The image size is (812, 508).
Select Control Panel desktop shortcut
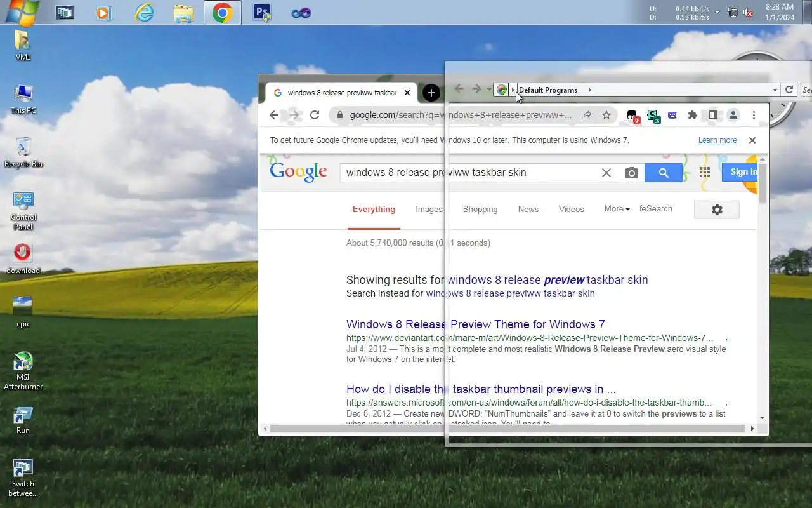pyautogui.click(x=23, y=211)
